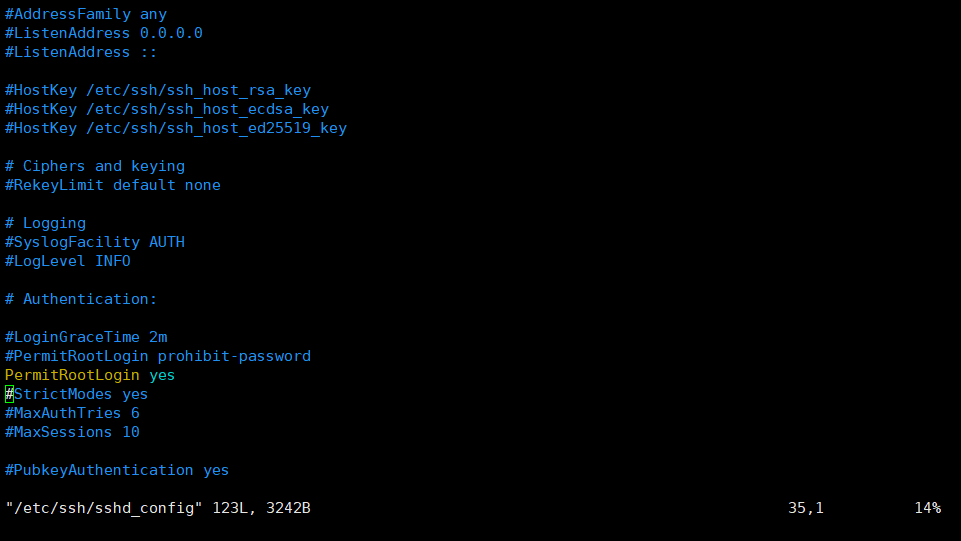
Task: Click the PermitRootLogin yes line
Action: point(72,375)
